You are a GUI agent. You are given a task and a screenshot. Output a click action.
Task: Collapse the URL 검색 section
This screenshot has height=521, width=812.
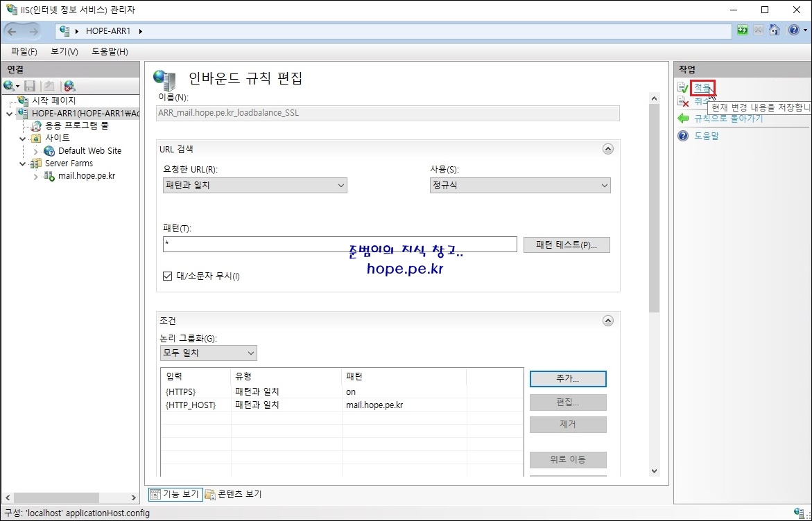(608, 149)
